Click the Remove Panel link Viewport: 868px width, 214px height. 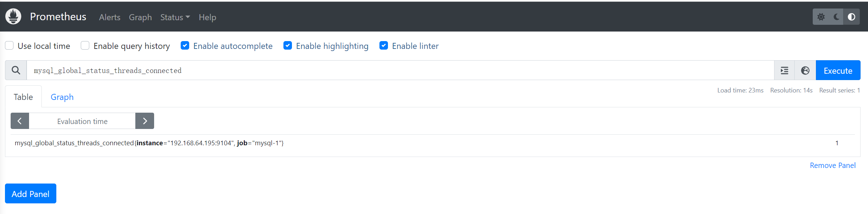833,165
